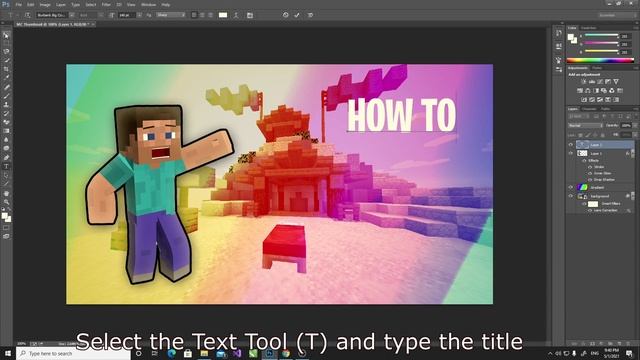
Task: Add a Vibrance adjustment
Action: (x=616, y=82)
